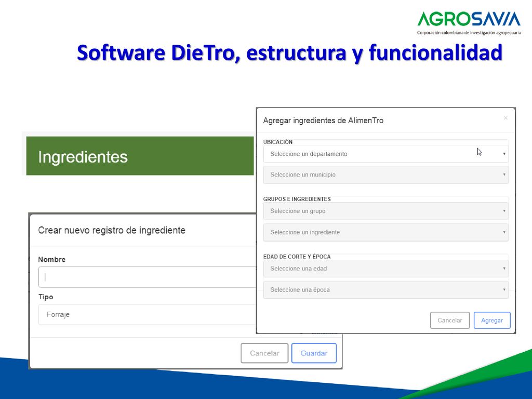Click the 'GRUPOS E INGREDIENTES' section label

tap(297, 199)
